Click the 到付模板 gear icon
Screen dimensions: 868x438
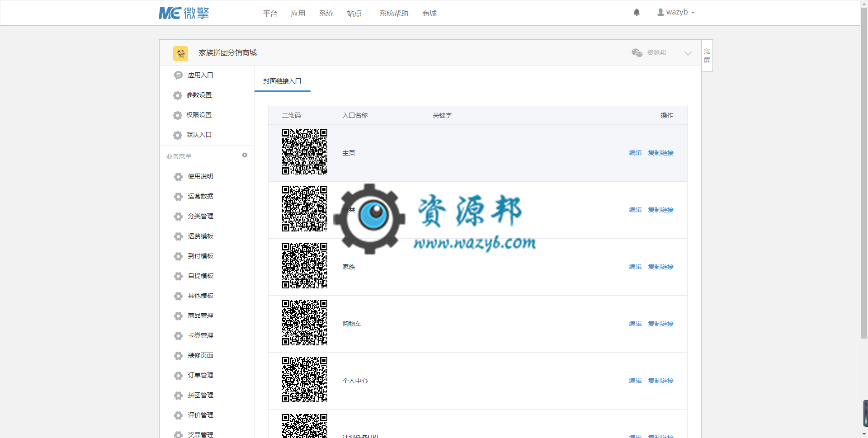(x=179, y=256)
